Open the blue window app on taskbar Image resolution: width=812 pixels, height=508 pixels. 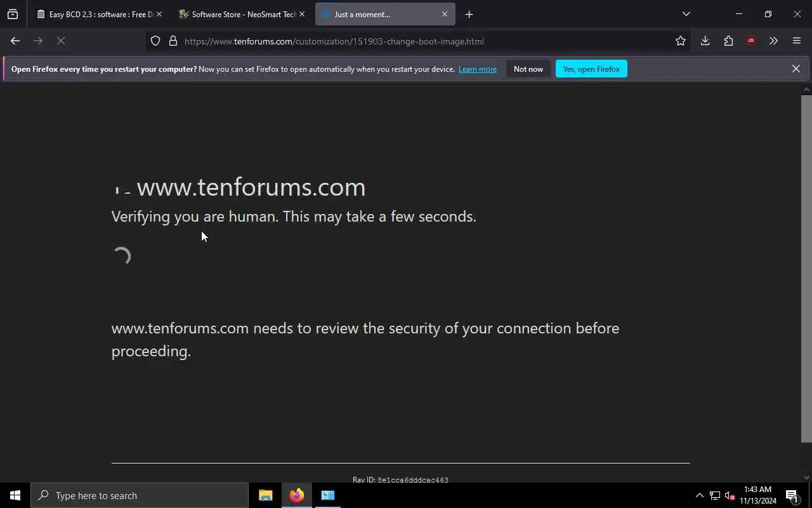[x=328, y=495]
